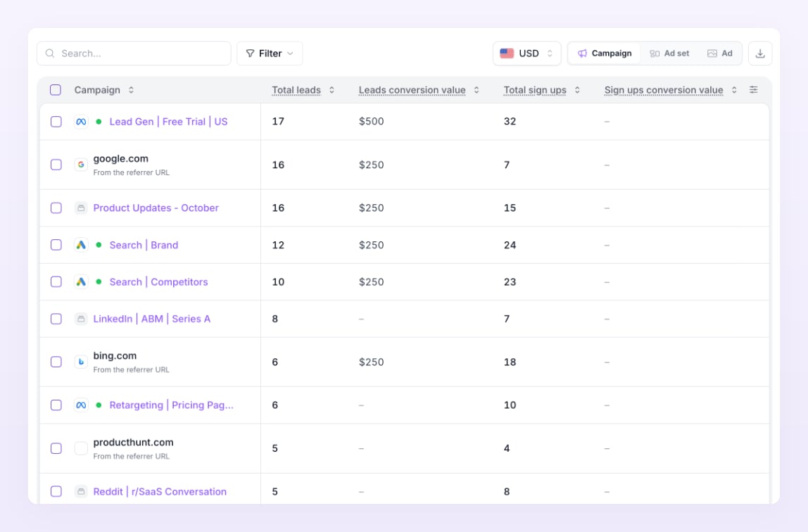Screen dimensions: 808x532
Task: Click the magnifier icon in the search box
Action: (50, 53)
